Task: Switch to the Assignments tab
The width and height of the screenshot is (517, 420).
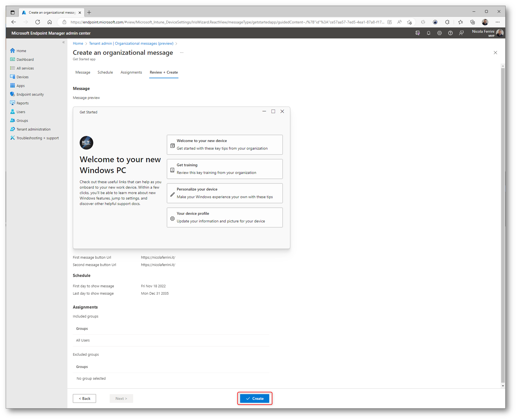Action: coord(131,72)
